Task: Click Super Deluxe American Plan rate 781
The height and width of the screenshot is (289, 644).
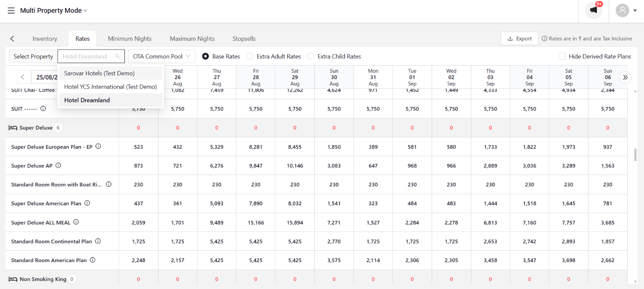Action: click(x=608, y=204)
